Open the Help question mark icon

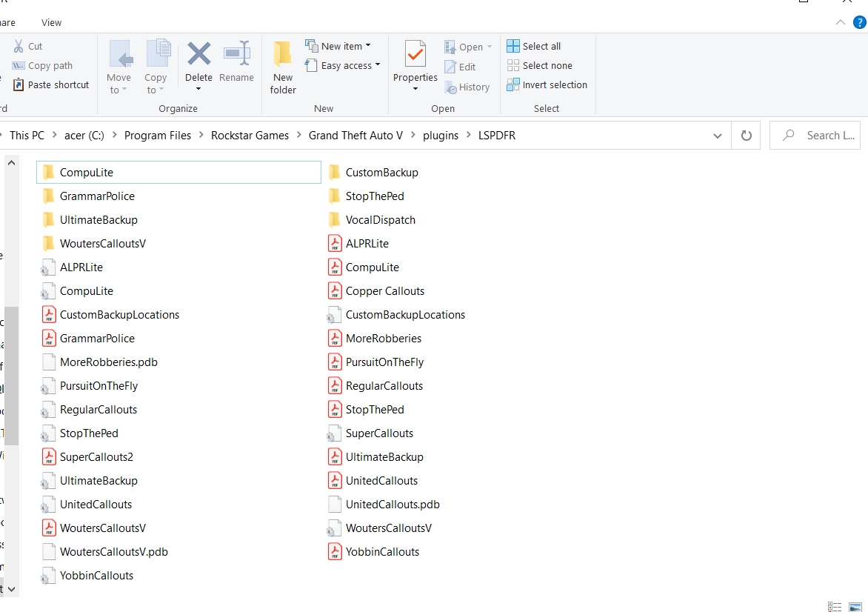click(860, 22)
